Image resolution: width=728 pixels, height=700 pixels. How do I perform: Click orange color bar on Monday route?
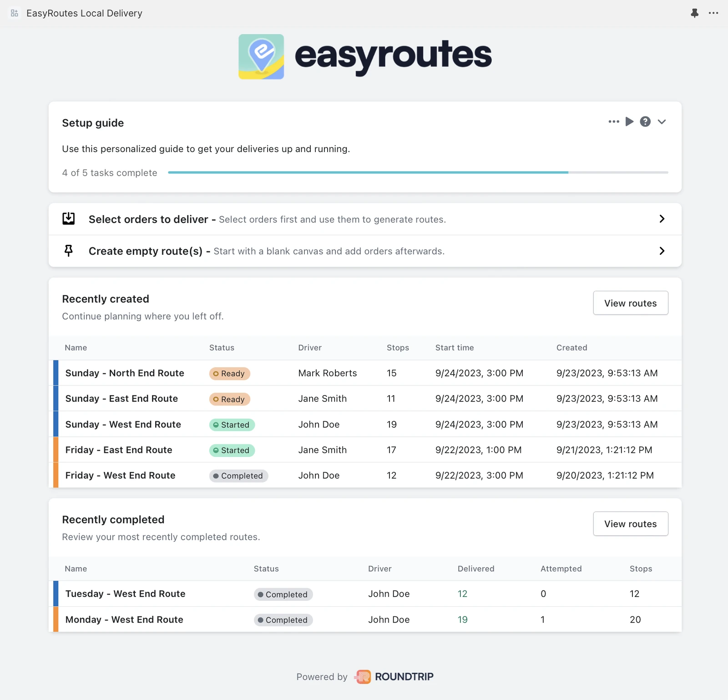coord(56,619)
